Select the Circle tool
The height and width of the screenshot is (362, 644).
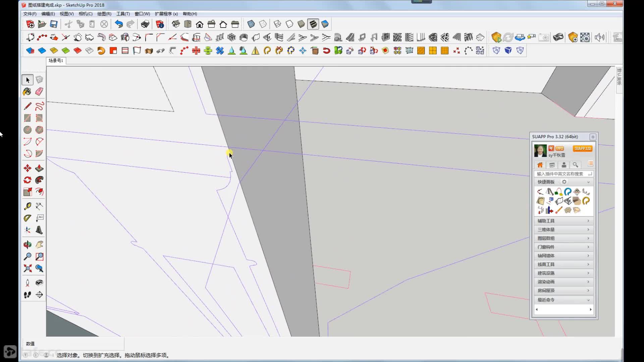tap(27, 130)
